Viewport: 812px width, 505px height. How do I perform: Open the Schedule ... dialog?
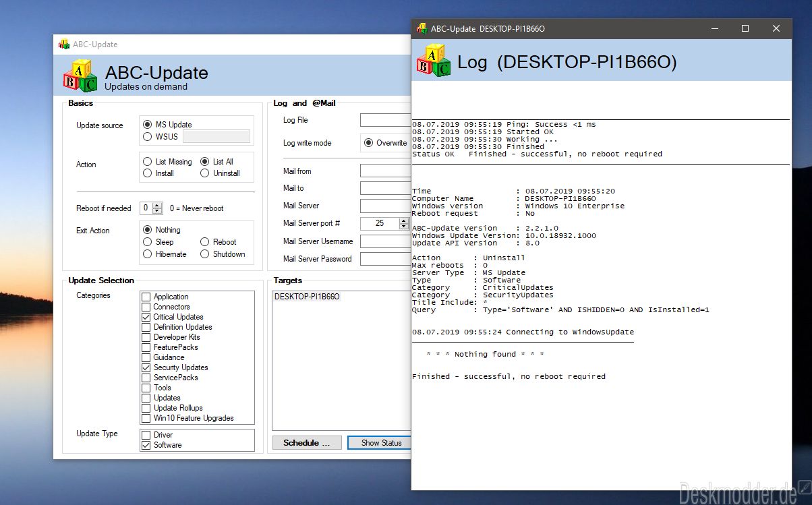pos(307,443)
